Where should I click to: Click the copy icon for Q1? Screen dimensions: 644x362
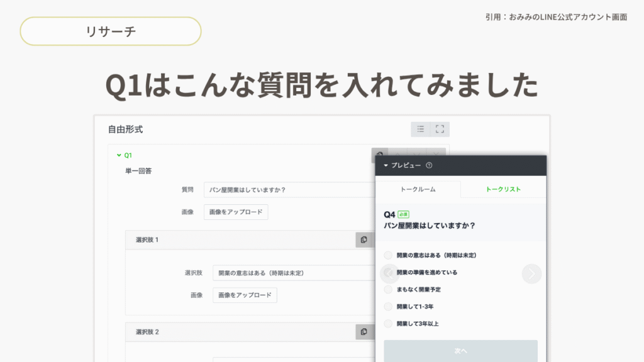(x=379, y=155)
